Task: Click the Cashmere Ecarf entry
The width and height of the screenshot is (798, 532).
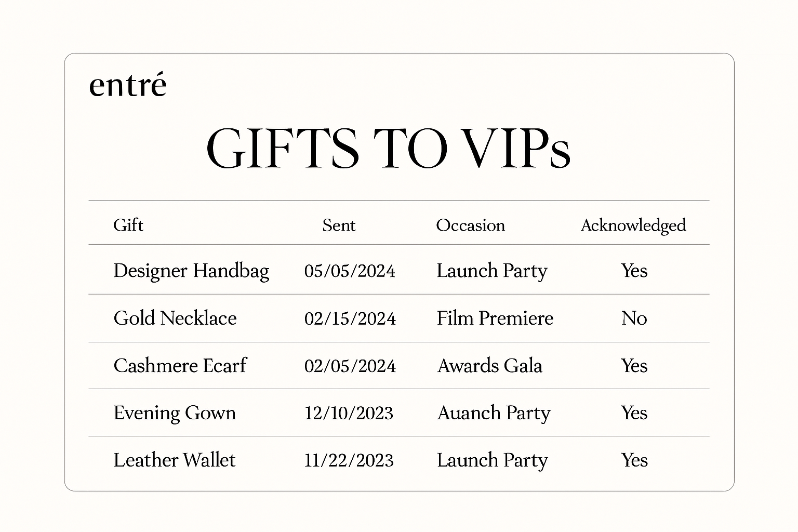Action: [x=180, y=365]
